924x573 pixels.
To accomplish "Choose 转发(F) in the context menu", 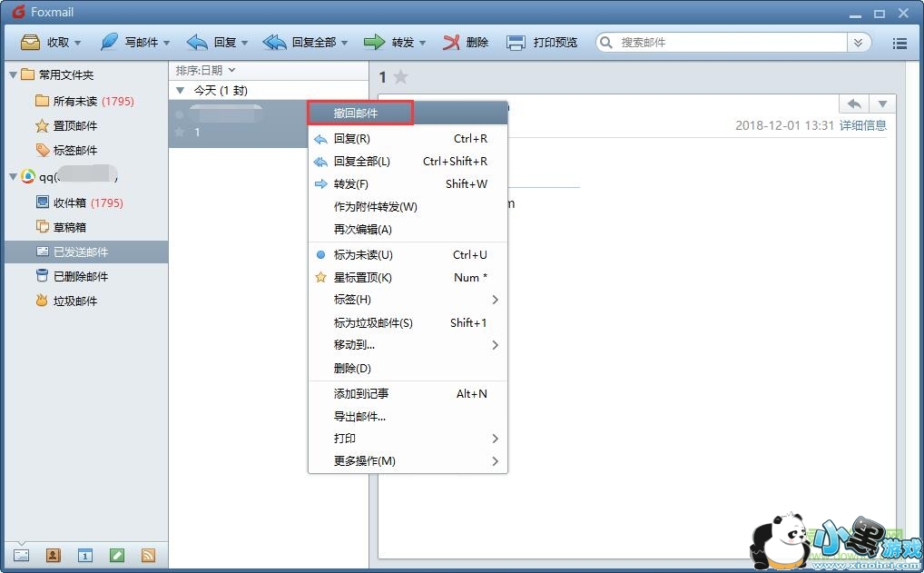I will pyautogui.click(x=408, y=184).
